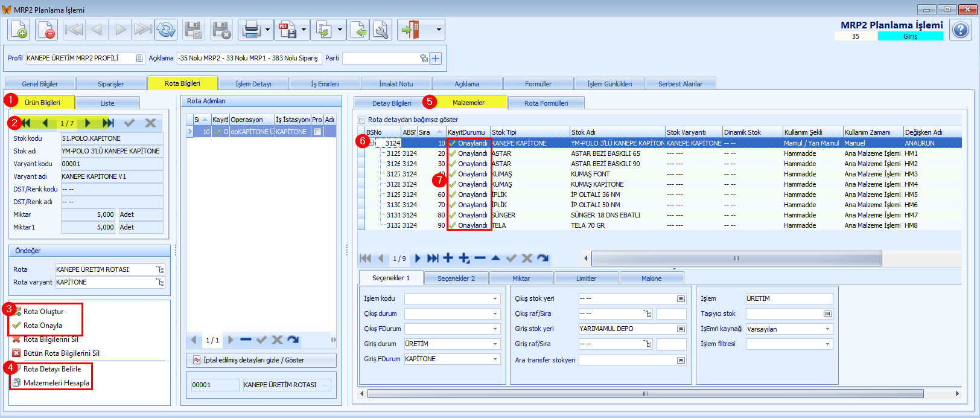This screenshot has height=418, width=980.
Task: Click the materials grid horizontal scrollbar thumb
Action: tap(737, 258)
